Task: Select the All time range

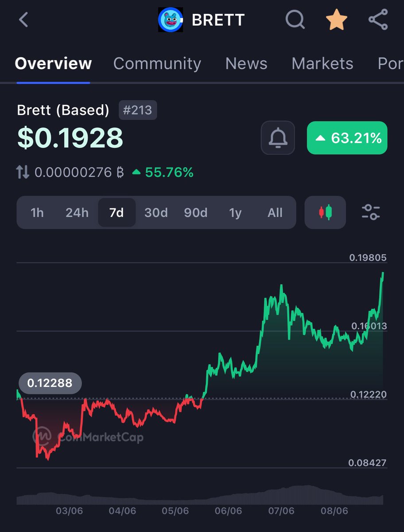Action: point(275,213)
